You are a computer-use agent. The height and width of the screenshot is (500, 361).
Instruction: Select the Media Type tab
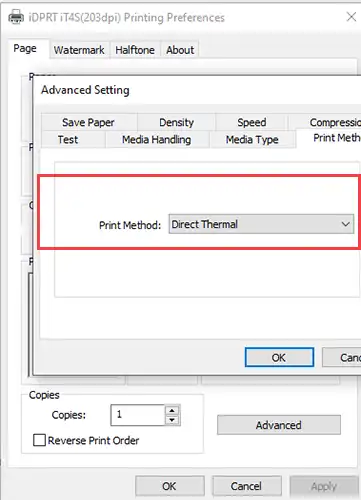(x=252, y=139)
